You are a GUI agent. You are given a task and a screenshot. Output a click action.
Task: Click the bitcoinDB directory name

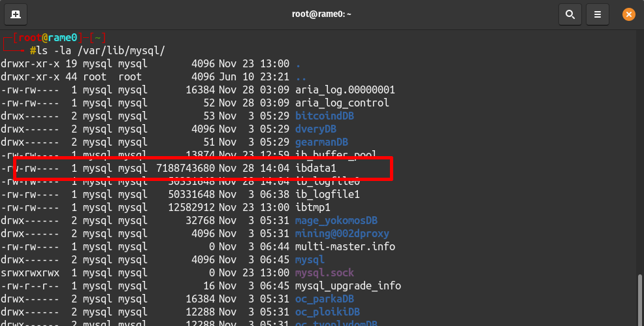click(325, 116)
